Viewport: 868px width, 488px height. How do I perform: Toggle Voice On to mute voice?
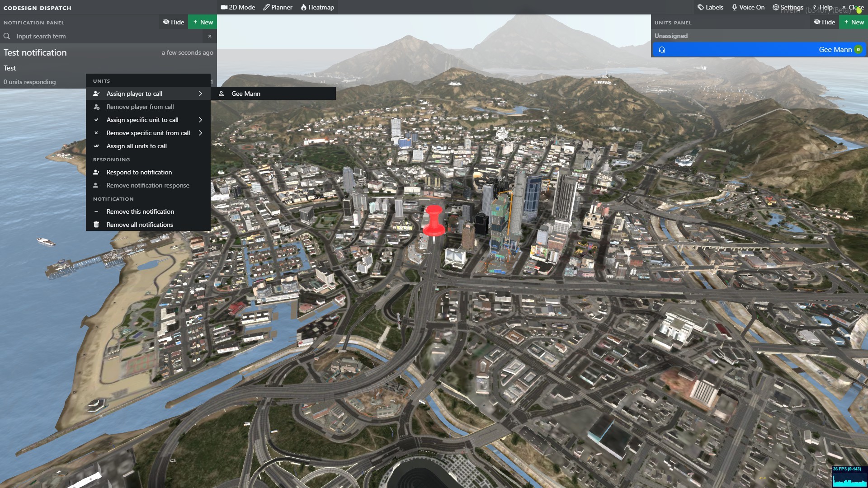(x=748, y=7)
